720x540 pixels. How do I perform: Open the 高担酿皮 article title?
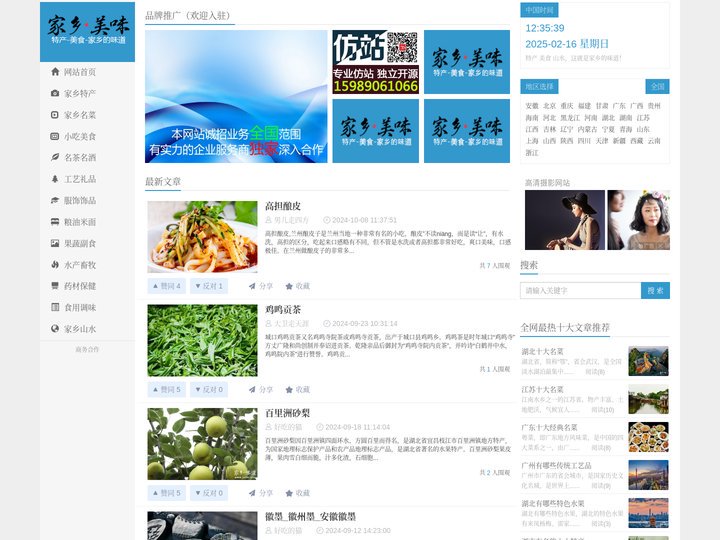point(283,206)
